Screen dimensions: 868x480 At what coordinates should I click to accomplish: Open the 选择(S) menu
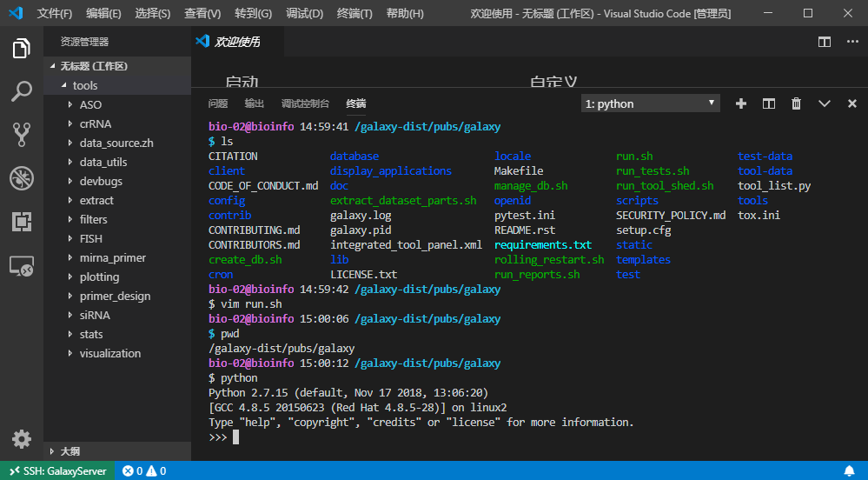coord(153,13)
